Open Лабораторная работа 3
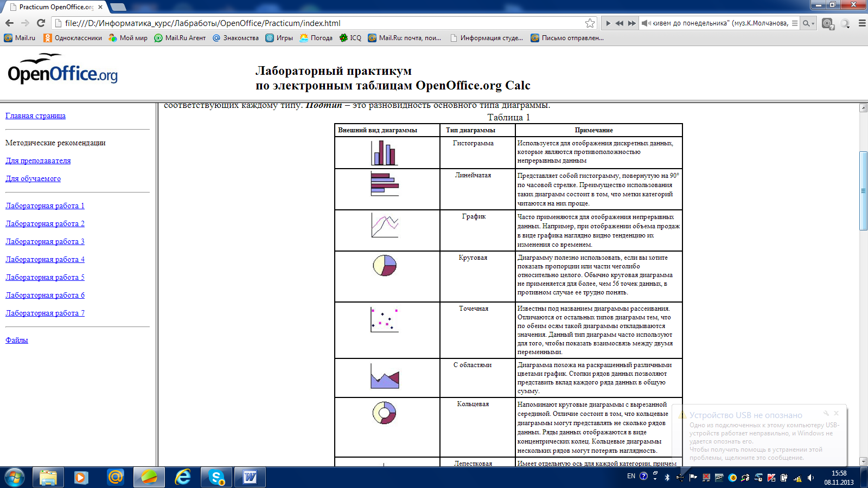Screen dimensions: 868x488 pyautogui.click(x=45, y=241)
